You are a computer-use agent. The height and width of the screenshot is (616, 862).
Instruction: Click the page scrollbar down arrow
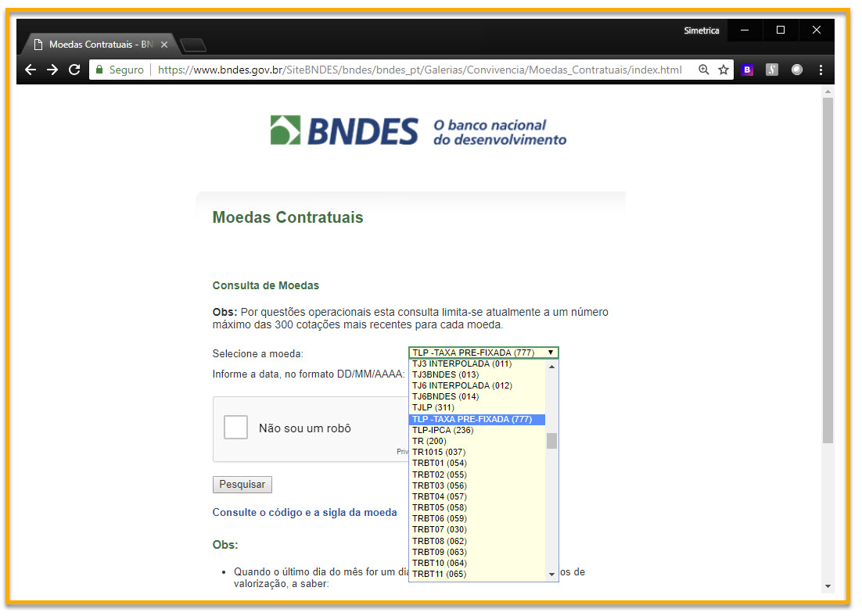828,586
